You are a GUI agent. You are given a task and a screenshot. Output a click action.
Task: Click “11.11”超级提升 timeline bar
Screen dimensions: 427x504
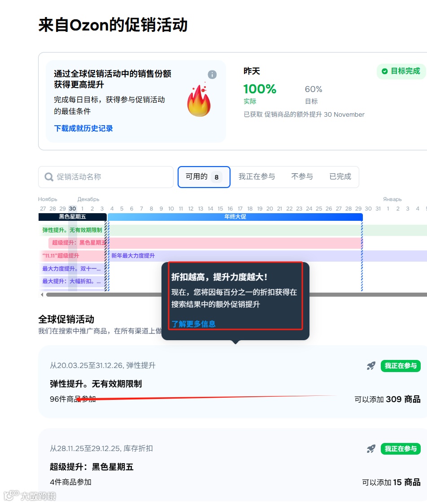point(72,256)
